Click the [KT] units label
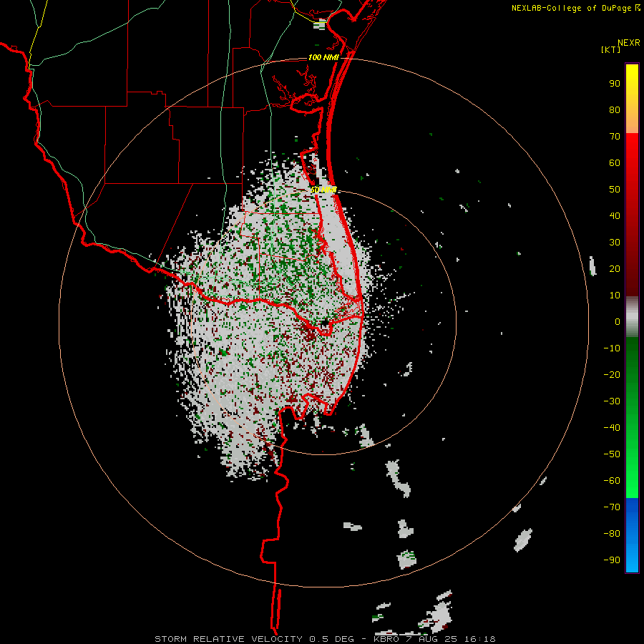Screen dimensions: 644x644 (610, 49)
